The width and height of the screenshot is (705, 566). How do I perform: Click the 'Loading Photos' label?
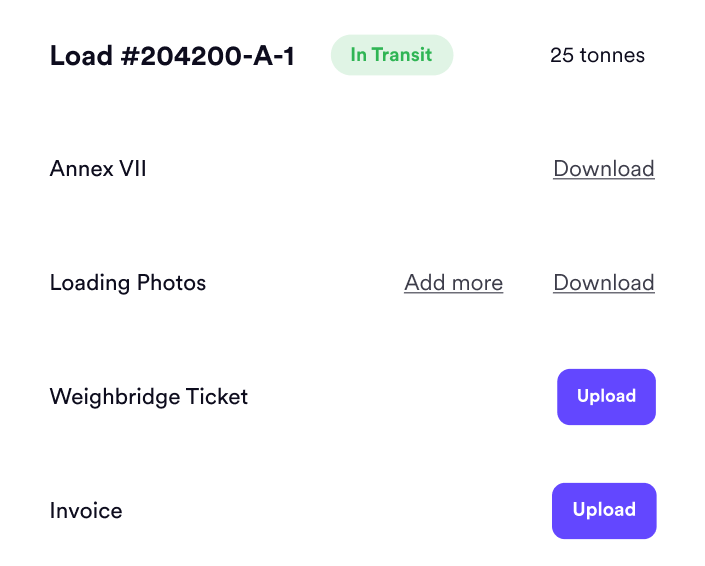[127, 283]
